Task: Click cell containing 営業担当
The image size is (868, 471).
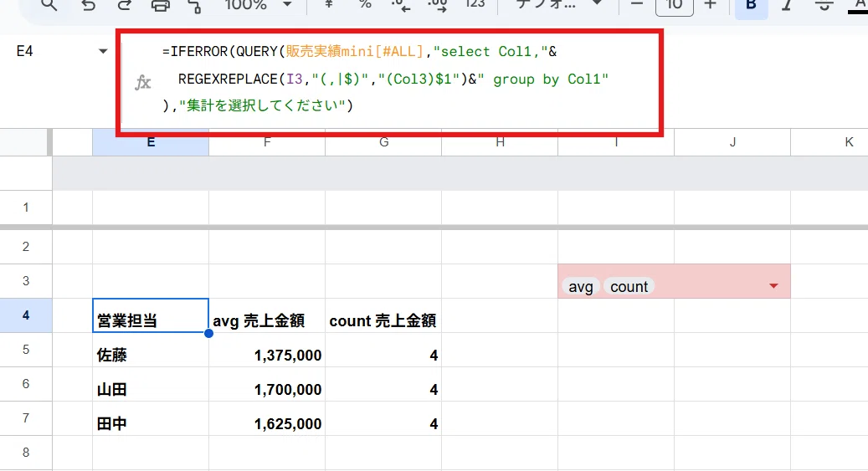Action: point(151,315)
